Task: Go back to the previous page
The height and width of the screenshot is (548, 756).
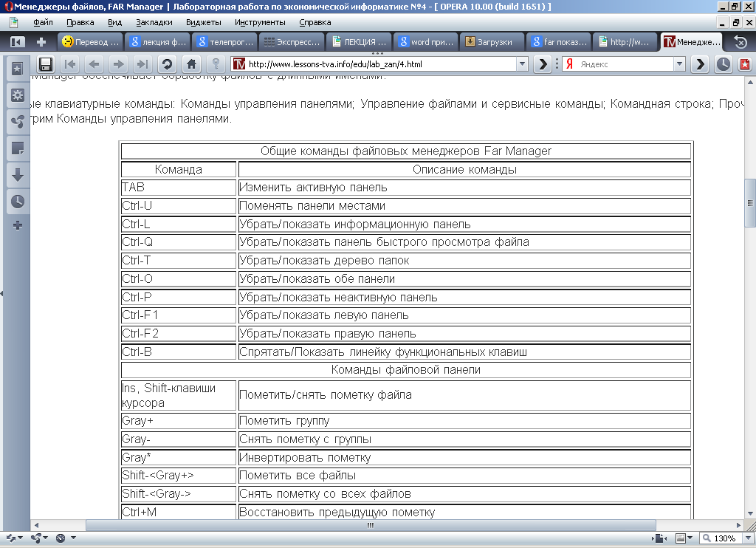Action: (x=94, y=64)
